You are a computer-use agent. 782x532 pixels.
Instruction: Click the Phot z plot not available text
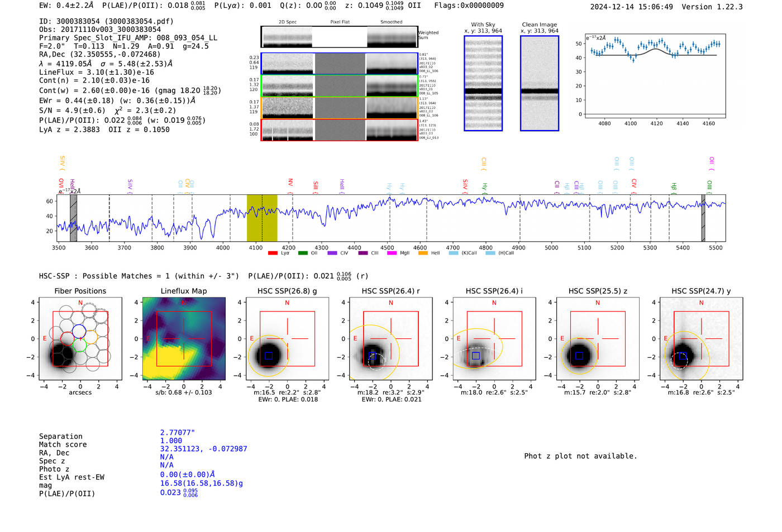tap(580, 456)
